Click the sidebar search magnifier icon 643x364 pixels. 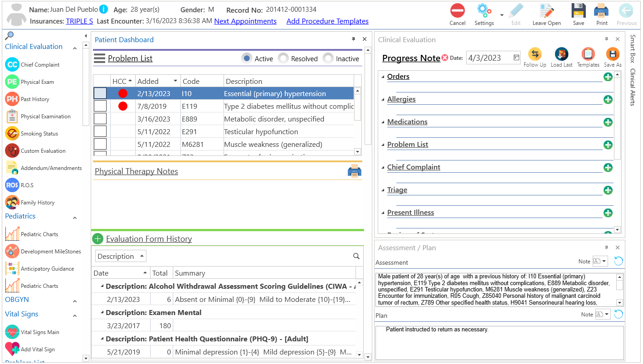[9, 35]
